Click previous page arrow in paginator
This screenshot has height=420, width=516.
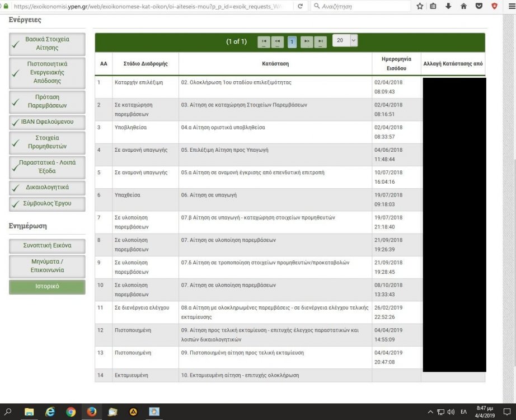pos(278,41)
